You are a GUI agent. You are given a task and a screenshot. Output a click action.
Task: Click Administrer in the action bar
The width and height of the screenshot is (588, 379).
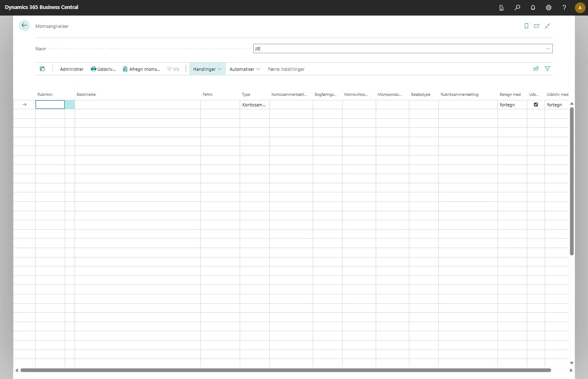(x=72, y=69)
